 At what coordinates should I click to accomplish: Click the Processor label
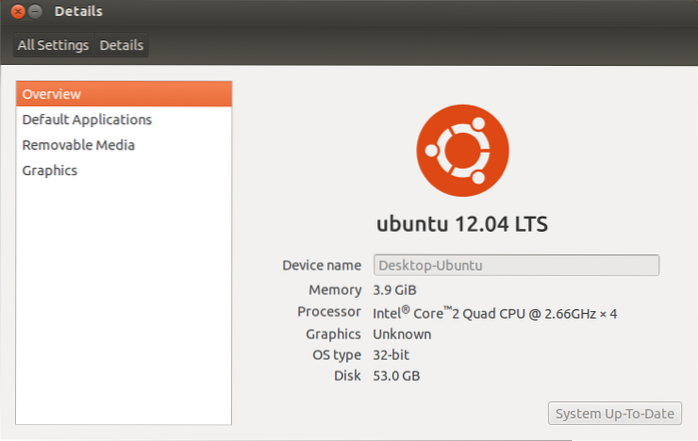coord(329,312)
